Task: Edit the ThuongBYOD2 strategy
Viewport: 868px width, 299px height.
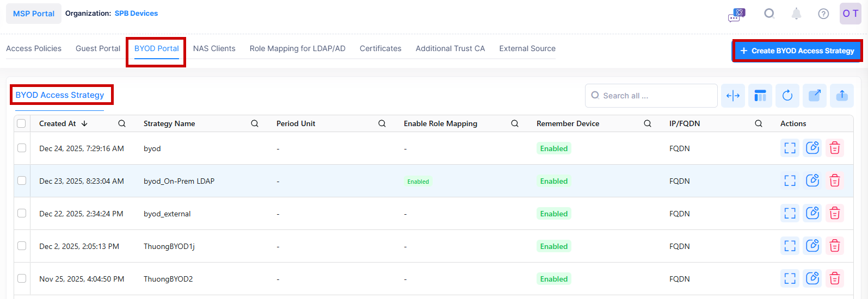Action: click(812, 278)
